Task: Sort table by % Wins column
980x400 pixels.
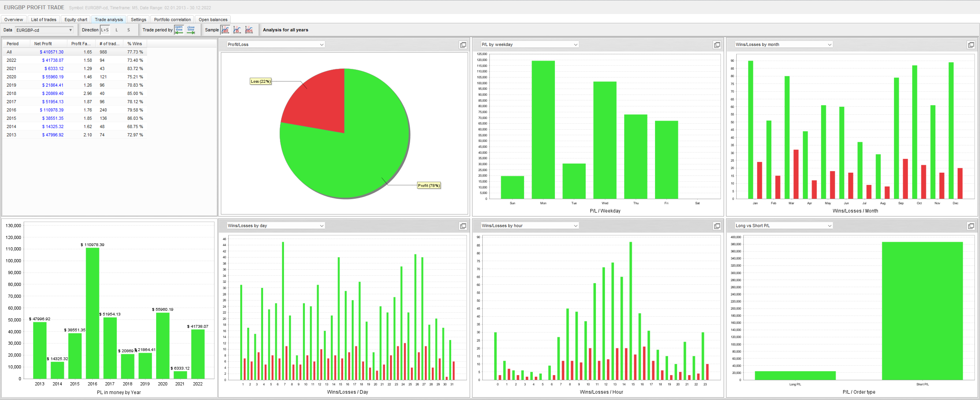Action: coord(135,44)
